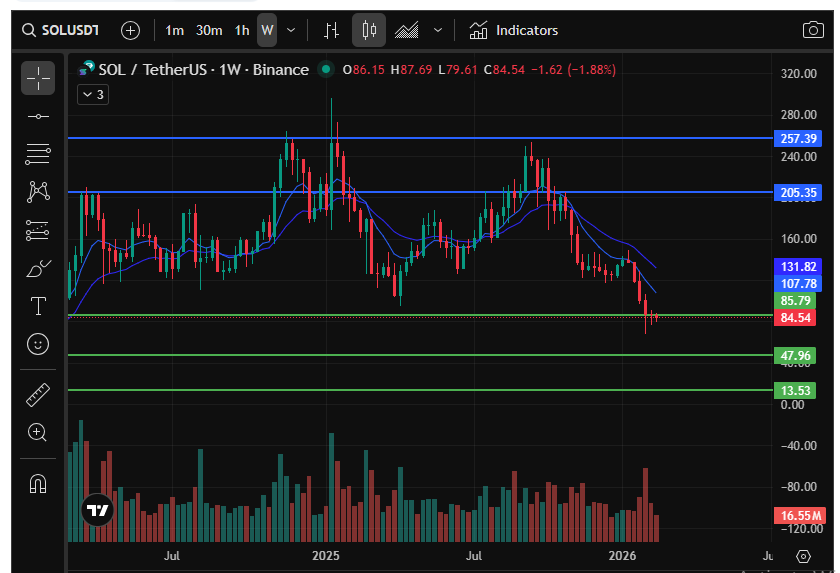
Task: Click the green market status dot
Action: pyautogui.click(x=325, y=69)
